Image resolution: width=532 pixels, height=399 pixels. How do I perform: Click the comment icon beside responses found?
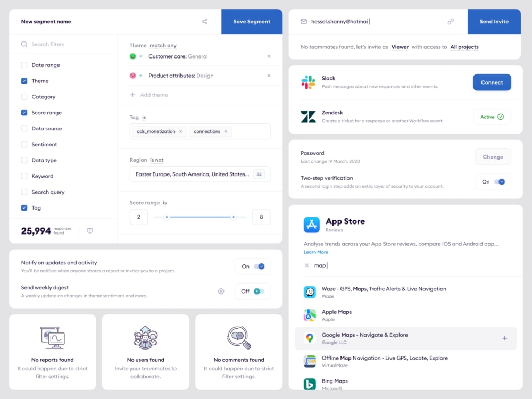90,231
